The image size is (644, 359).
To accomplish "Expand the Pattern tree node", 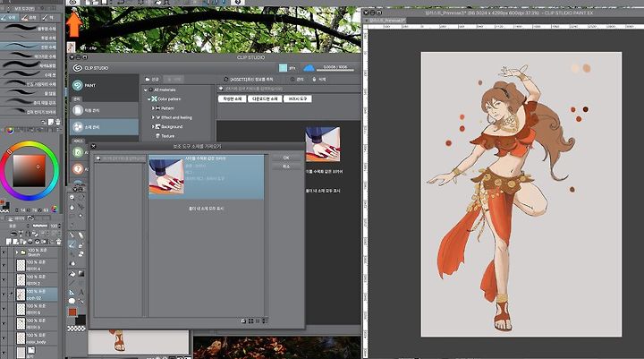I will coord(153,108).
